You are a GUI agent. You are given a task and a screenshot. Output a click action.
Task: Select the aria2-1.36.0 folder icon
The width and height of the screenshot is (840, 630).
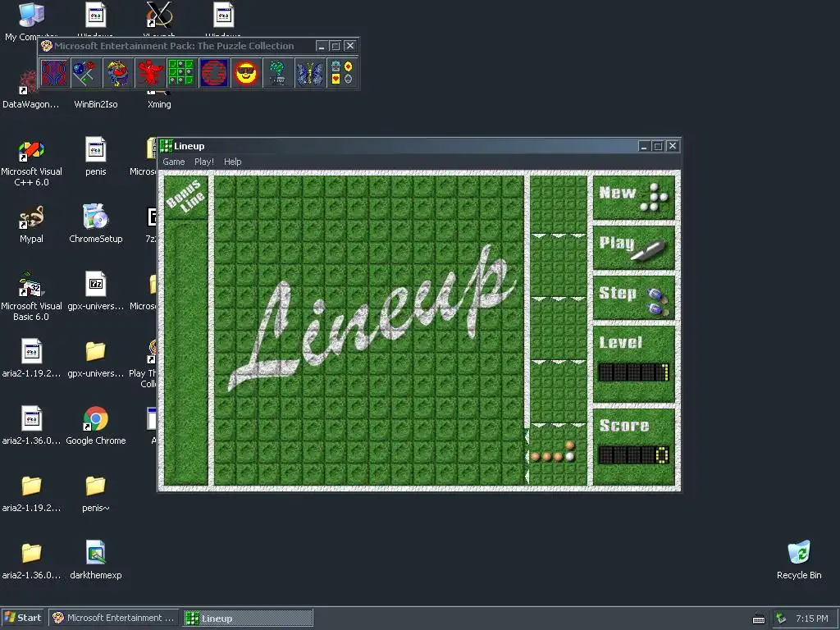[x=31, y=560]
